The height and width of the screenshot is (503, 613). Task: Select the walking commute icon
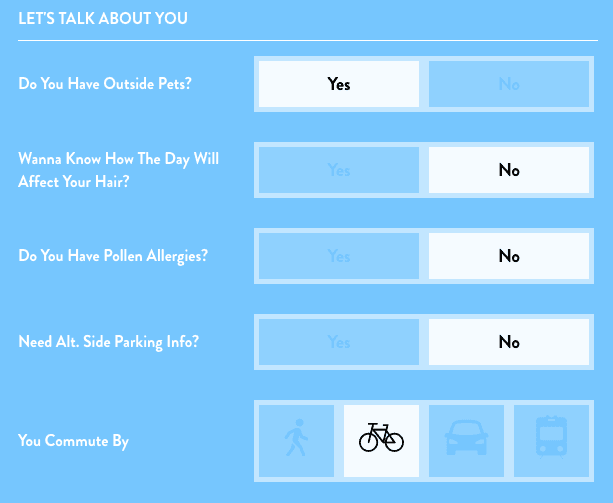296,440
